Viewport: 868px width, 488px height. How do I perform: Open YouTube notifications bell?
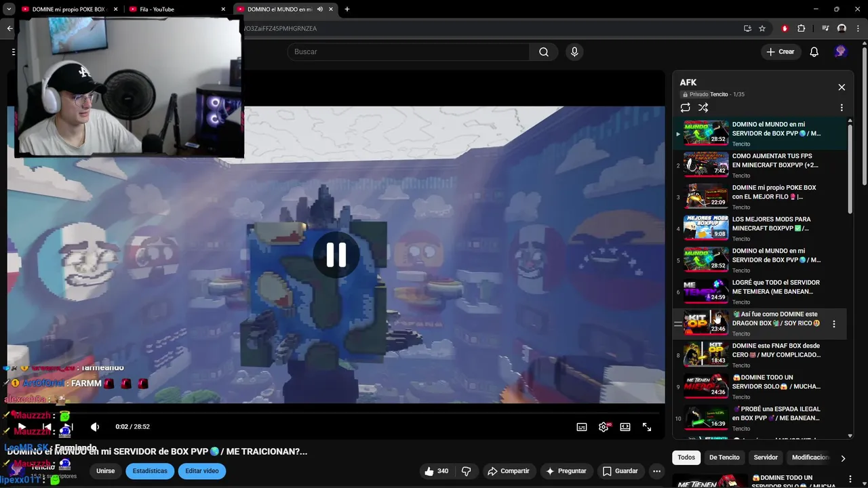(x=814, y=52)
